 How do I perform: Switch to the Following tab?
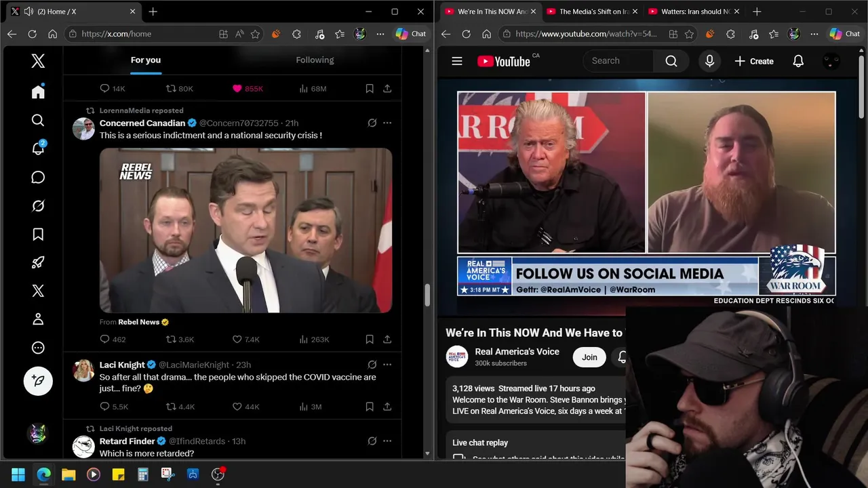(315, 60)
